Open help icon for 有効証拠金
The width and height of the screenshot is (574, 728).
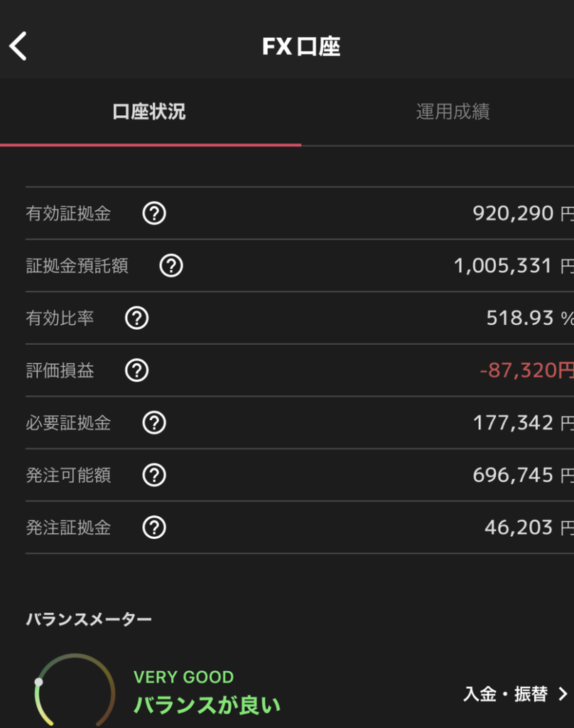(154, 213)
